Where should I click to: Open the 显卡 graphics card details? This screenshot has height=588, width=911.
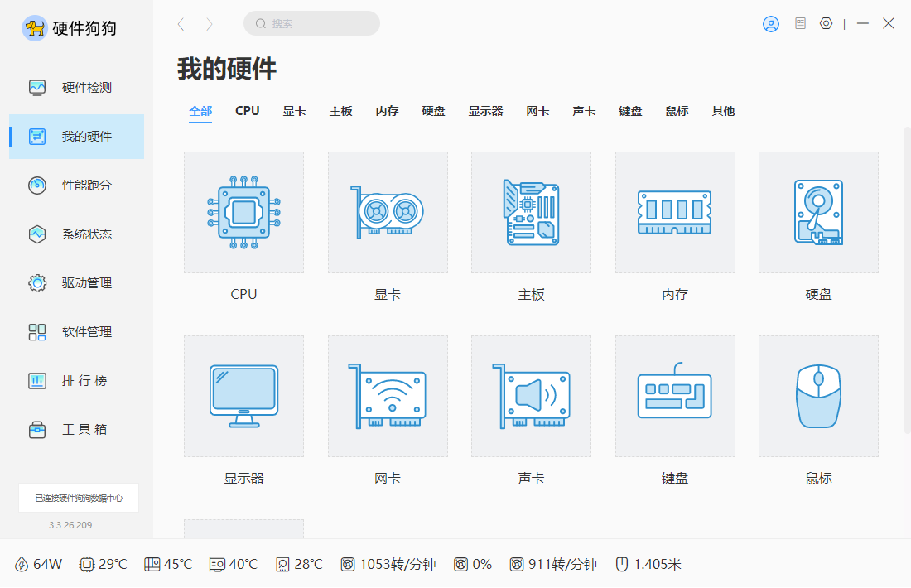388,212
